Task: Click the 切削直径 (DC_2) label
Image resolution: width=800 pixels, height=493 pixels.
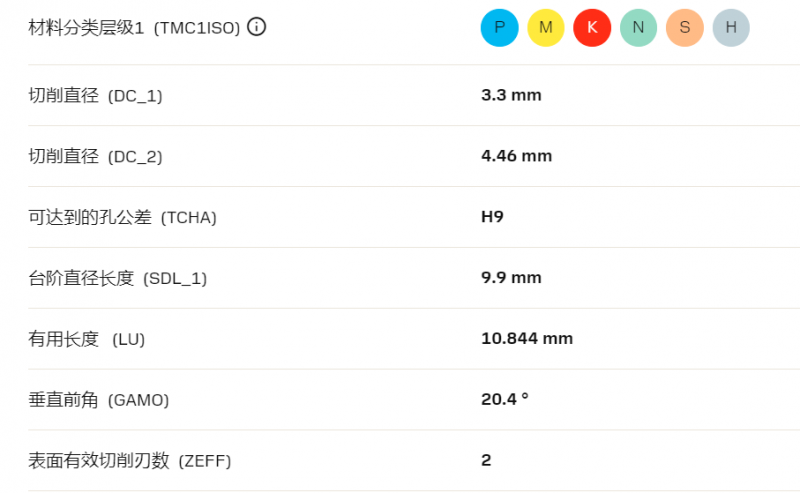Action: click(95, 156)
